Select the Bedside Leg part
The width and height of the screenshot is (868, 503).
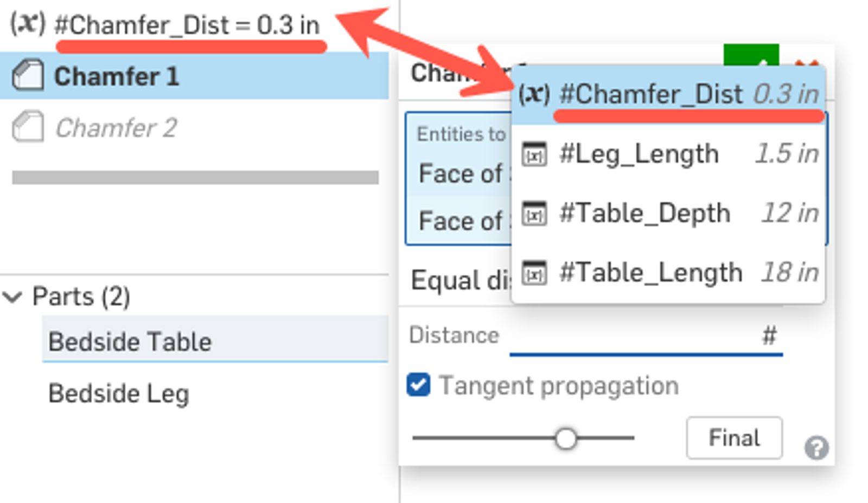[x=119, y=394]
